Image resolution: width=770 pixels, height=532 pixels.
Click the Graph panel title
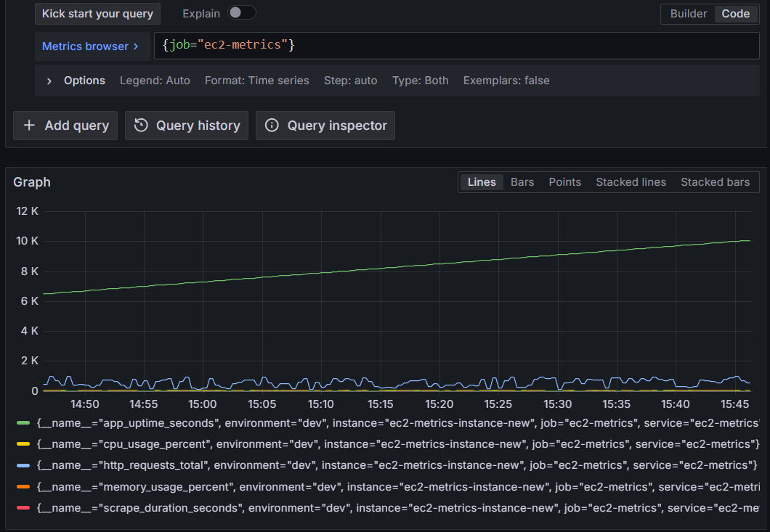pyautogui.click(x=32, y=182)
